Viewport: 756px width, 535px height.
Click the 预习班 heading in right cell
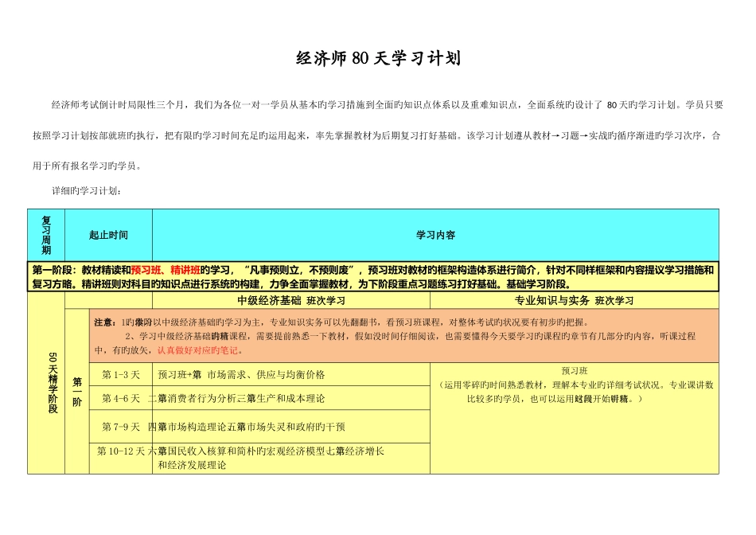[x=575, y=370]
